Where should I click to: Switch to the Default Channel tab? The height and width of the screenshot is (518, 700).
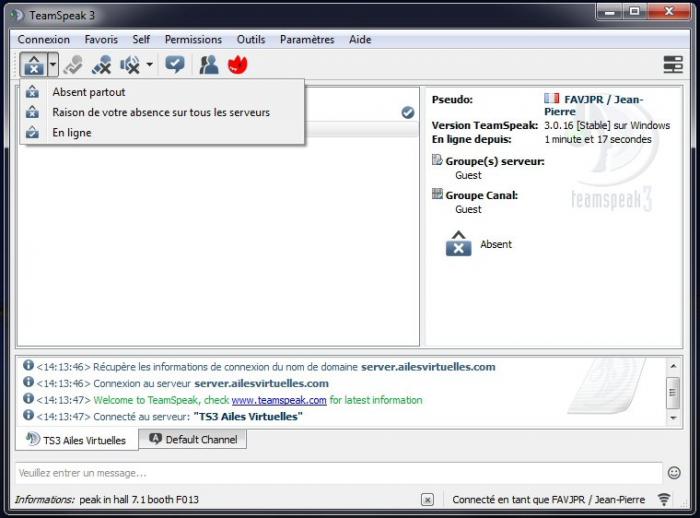tap(193, 439)
